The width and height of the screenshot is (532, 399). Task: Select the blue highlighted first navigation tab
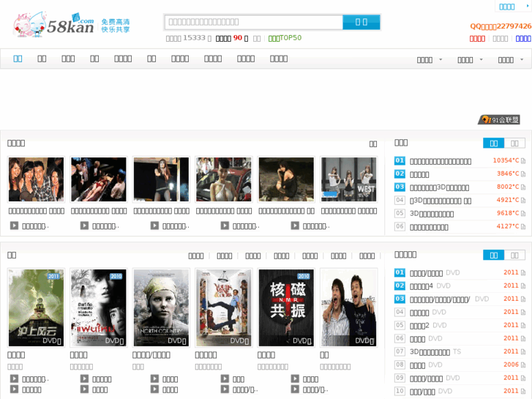click(18, 59)
